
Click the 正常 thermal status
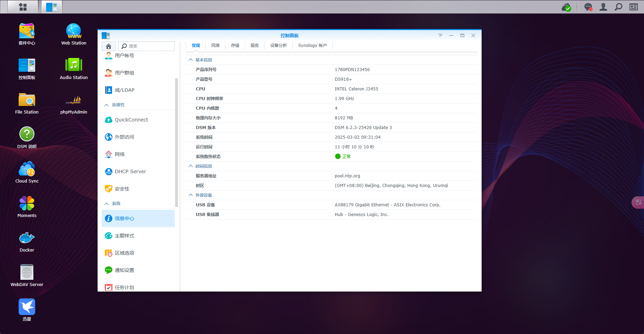click(343, 157)
